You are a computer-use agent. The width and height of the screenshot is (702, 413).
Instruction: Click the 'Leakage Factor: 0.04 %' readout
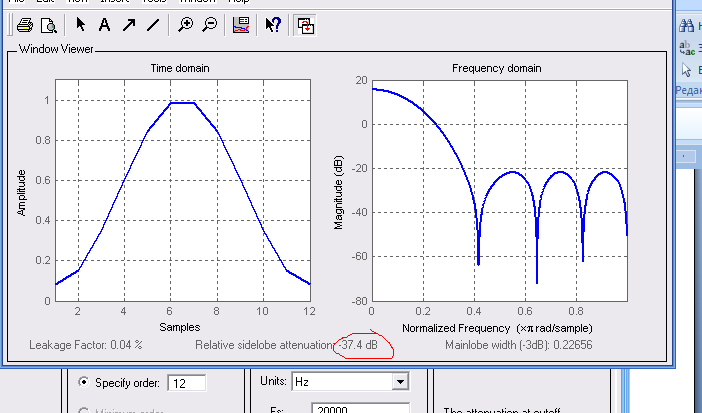click(x=86, y=345)
